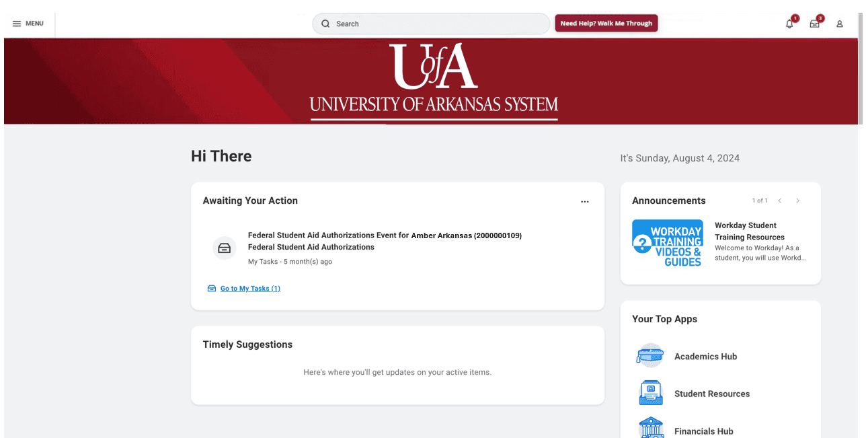The height and width of the screenshot is (438, 868).
Task: Click the magnifier icon in the search bar
Action: [x=325, y=24]
